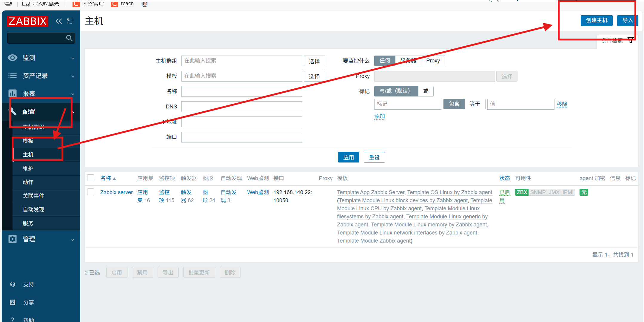Click the question mark icon next to 帮助
Image resolution: width=644 pixels, height=322 pixels.
point(13,319)
